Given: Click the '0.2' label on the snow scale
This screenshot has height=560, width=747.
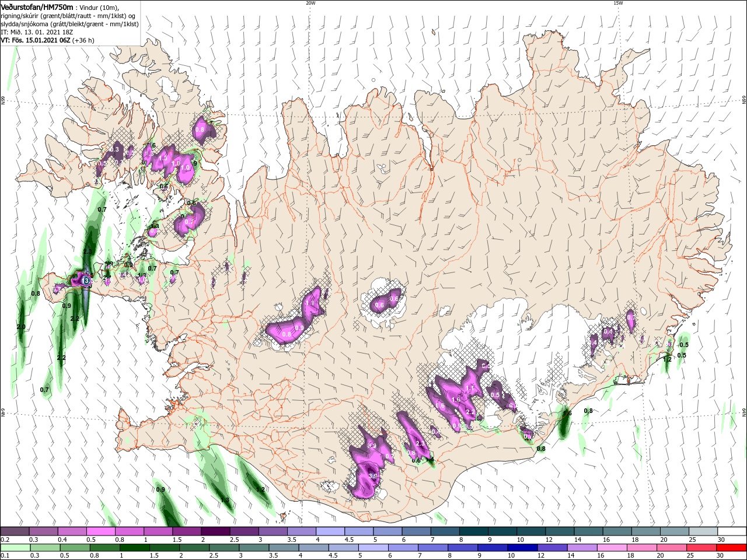Looking at the screenshot, I should click(x=5, y=540).
